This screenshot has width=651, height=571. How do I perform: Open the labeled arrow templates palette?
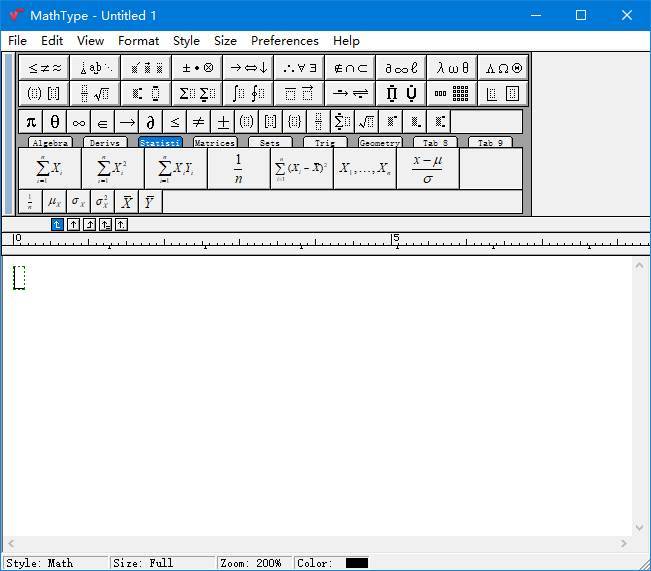click(x=350, y=93)
